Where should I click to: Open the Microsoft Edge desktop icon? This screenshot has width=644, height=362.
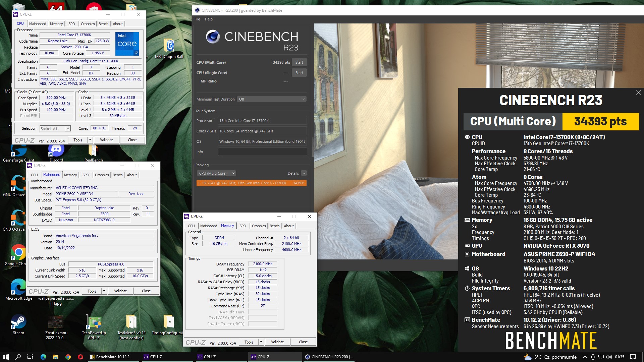click(x=18, y=287)
